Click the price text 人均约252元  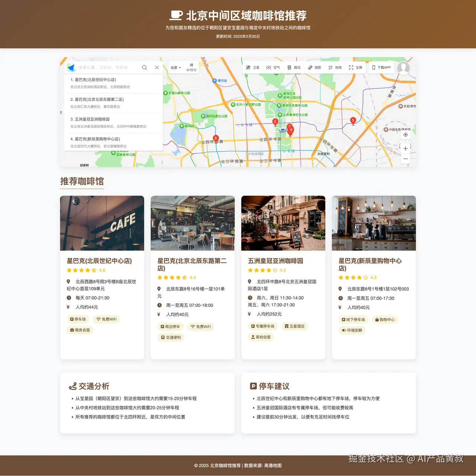point(269,314)
